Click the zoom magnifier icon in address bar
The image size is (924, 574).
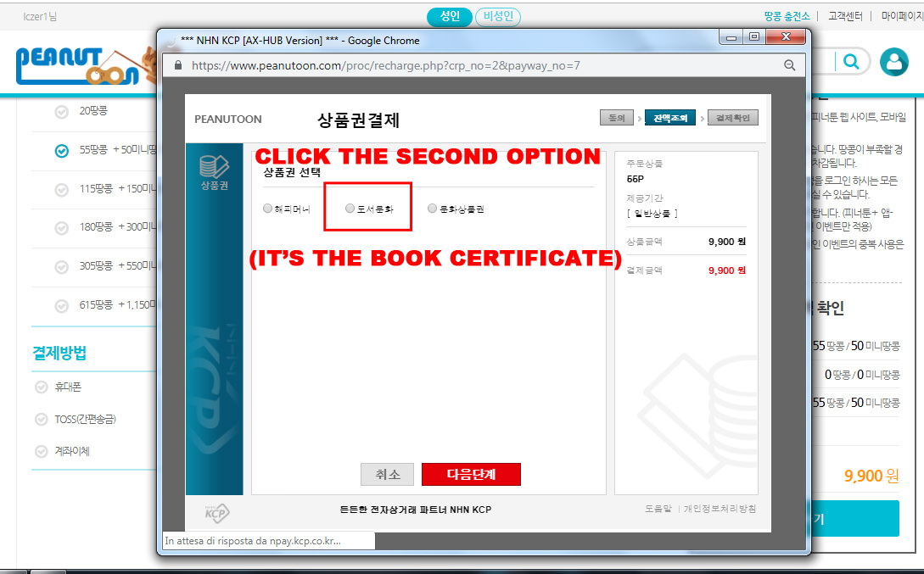790,65
